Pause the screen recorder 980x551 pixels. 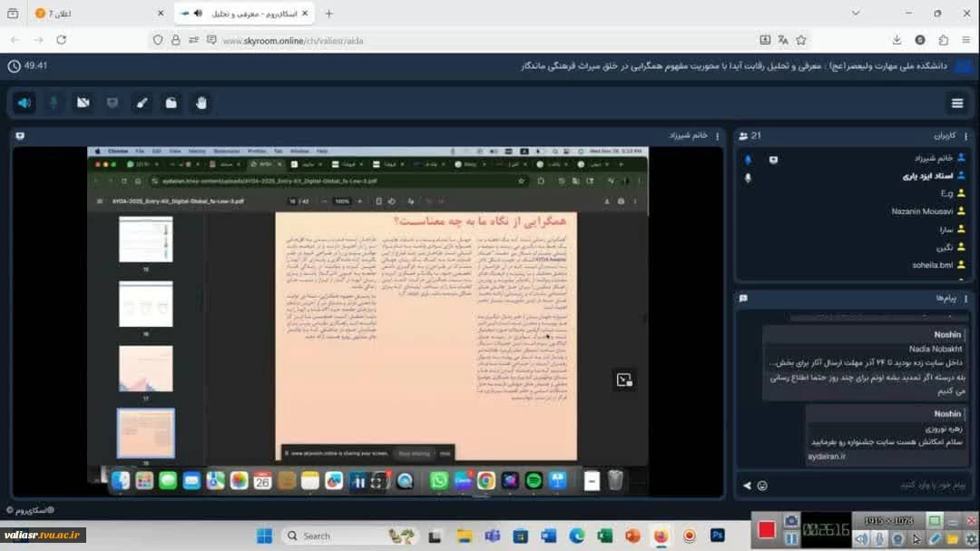pyautogui.click(x=790, y=538)
